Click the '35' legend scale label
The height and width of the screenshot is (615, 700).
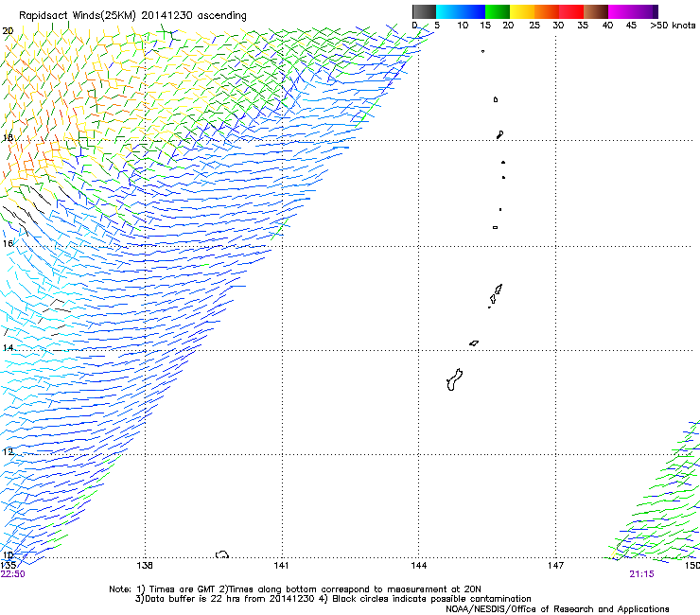[583, 26]
